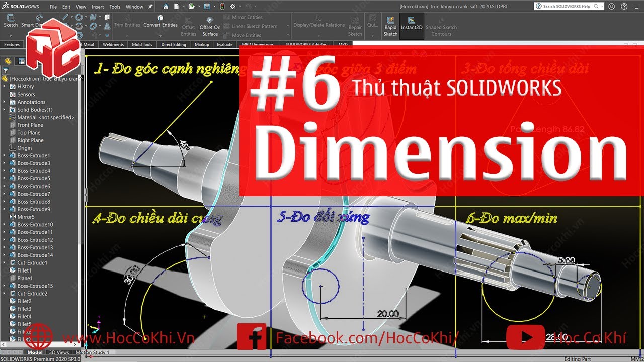Expand the Cut-Extrude1 feature
This screenshot has width=644, height=362.
click(5, 263)
